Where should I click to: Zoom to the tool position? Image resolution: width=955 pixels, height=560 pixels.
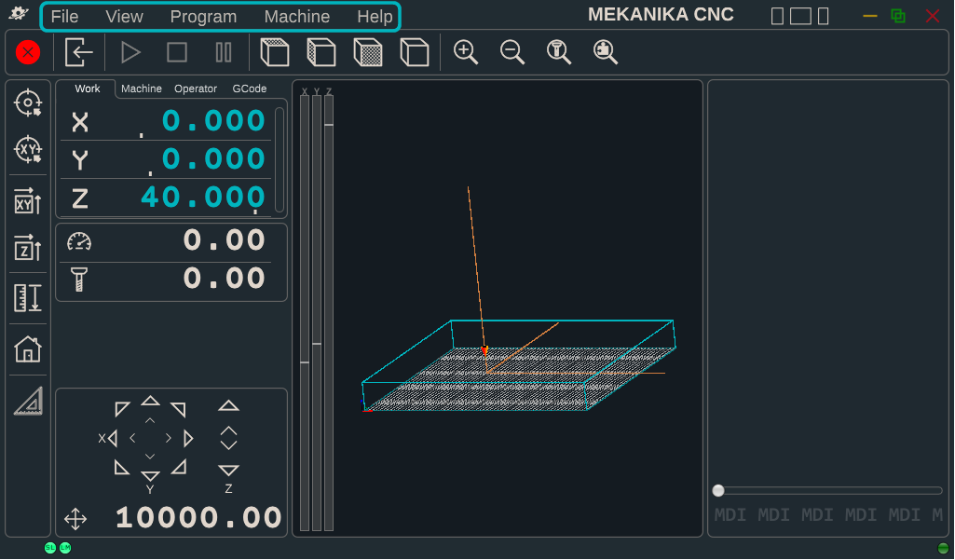point(558,52)
